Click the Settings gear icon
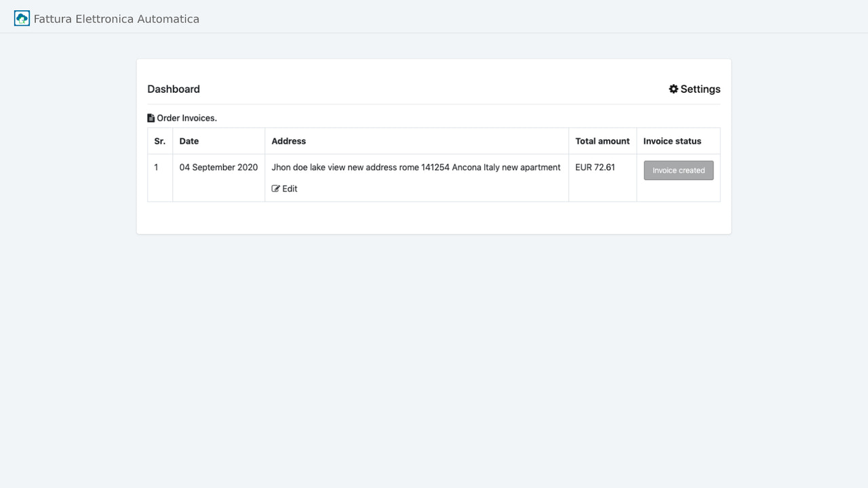Viewport: 868px width, 488px height. coord(673,89)
